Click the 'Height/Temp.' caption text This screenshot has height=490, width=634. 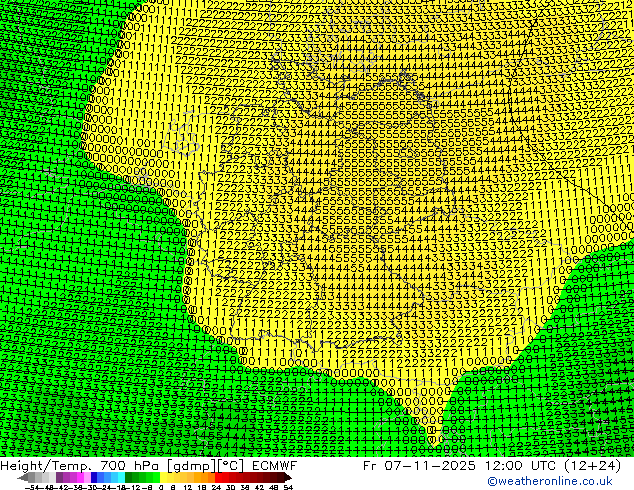(x=44, y=466)
